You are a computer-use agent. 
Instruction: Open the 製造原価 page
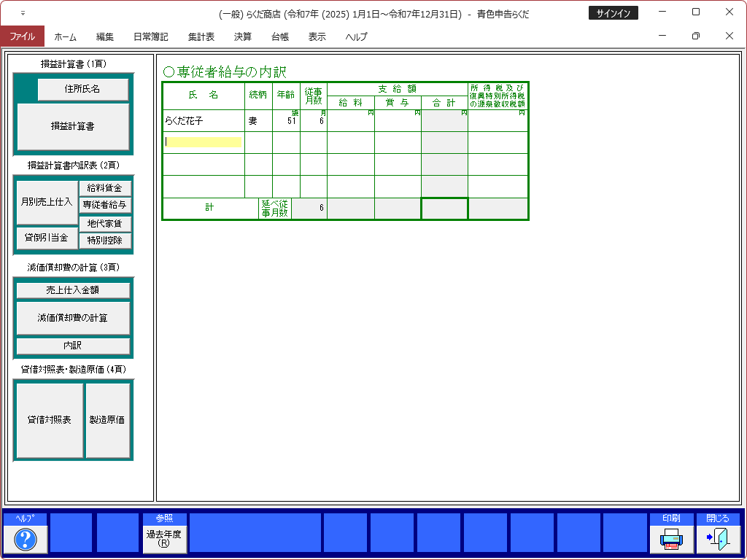click(107, 420)
